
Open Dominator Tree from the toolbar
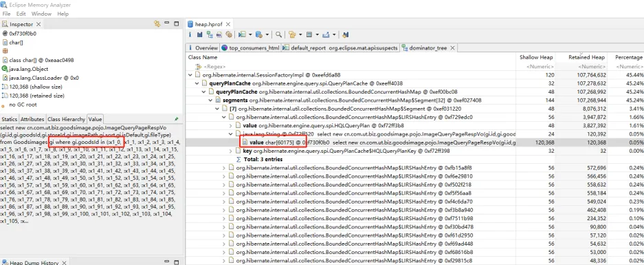[x=210, y=34]
